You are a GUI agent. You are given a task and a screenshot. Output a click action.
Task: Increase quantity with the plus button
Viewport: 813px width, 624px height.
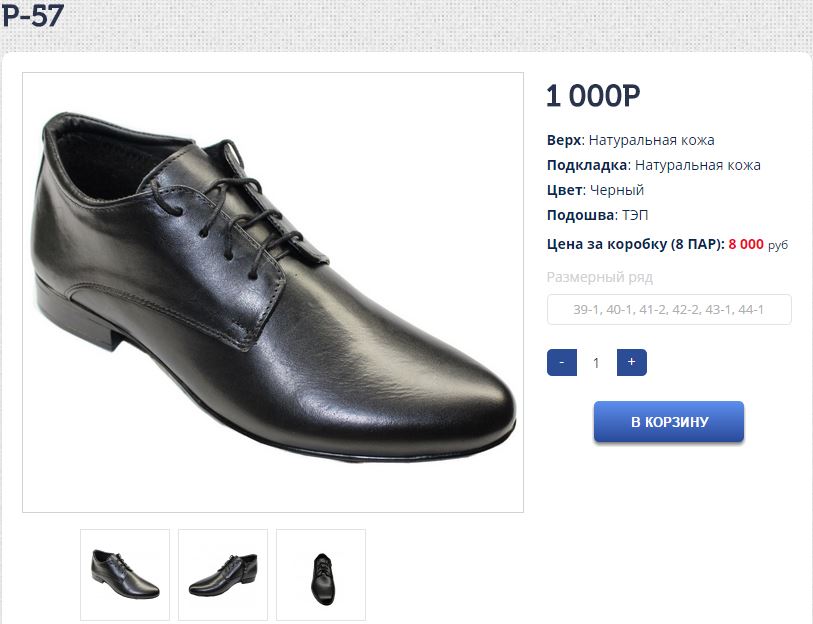pos(631,362)
